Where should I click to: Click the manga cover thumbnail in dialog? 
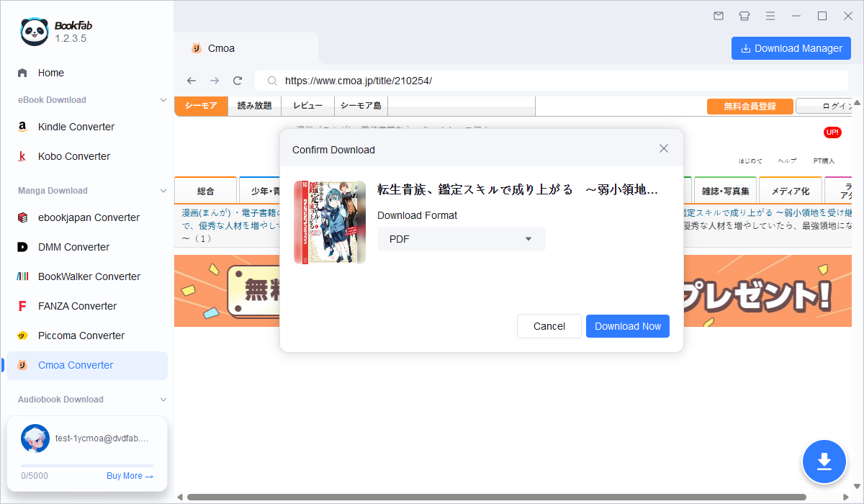coord(330,222)
